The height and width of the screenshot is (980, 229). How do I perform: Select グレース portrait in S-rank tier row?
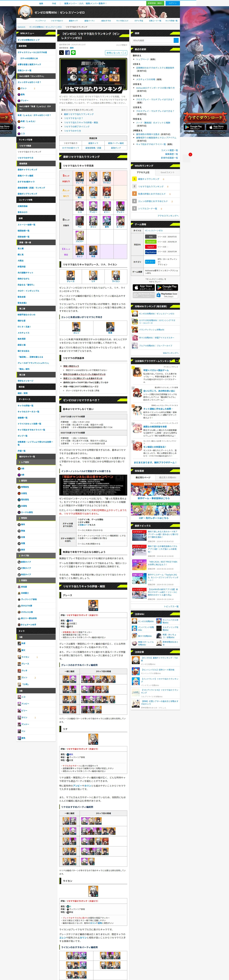click(80, 177)
